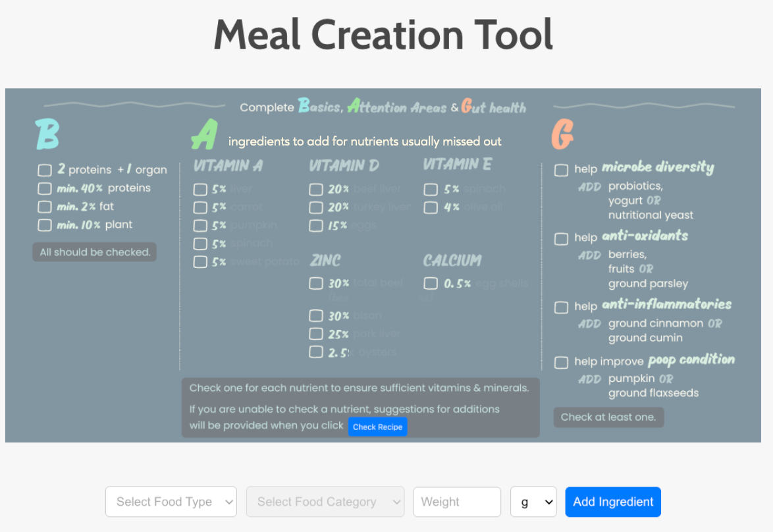This screenshot has height=532, width=773.
Task: Click the Add Ingredient button
Action: tap(612, 502)
